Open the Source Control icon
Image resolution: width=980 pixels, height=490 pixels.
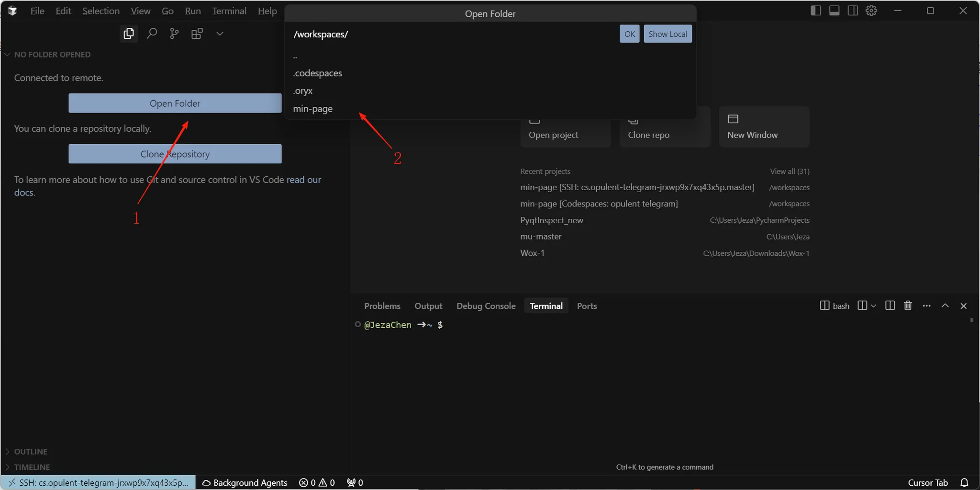pyautogui.click(x=174, y=34)
